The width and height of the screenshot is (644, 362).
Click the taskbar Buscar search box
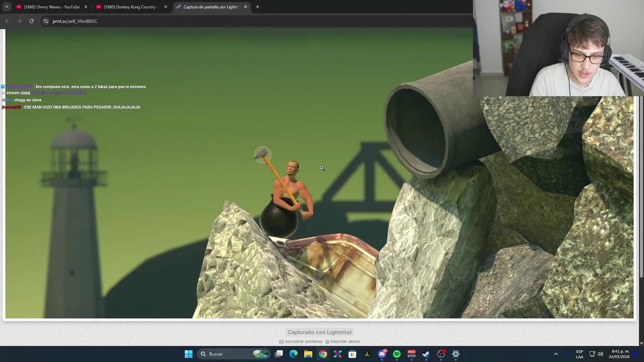coord(234,354)
